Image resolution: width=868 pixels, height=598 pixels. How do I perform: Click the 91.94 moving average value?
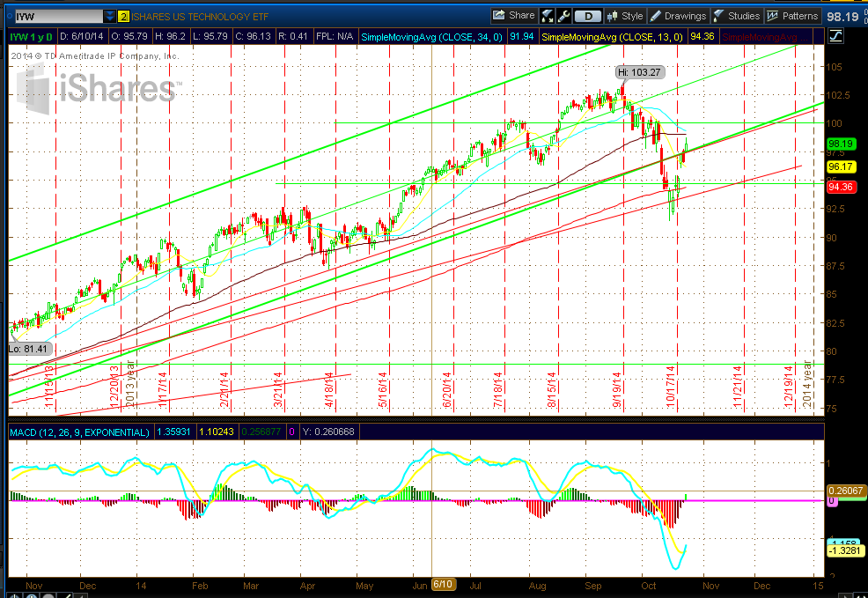[x=521, y=36]
